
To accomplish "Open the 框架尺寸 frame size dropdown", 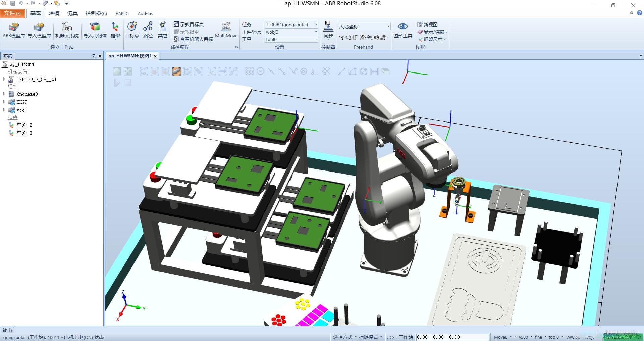I will pyautogui.click(x=432, y=39).
